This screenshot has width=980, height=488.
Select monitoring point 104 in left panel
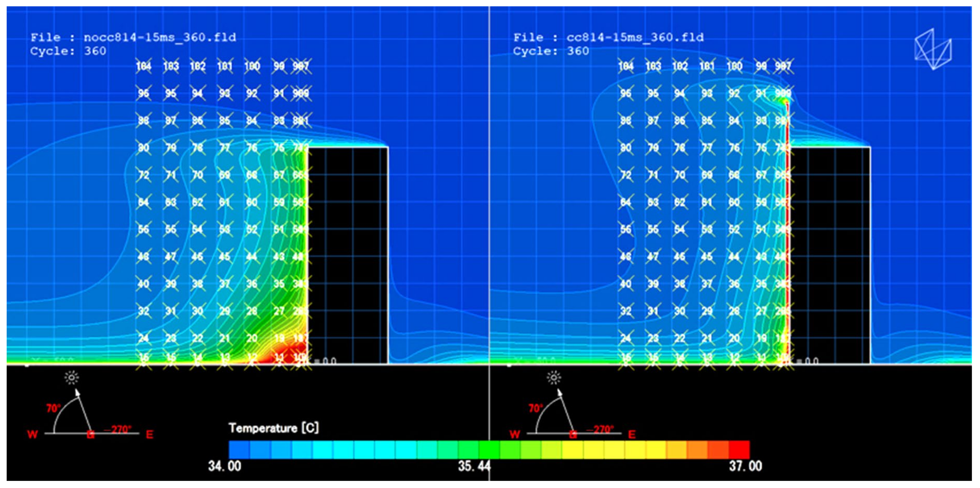point(143,66)
